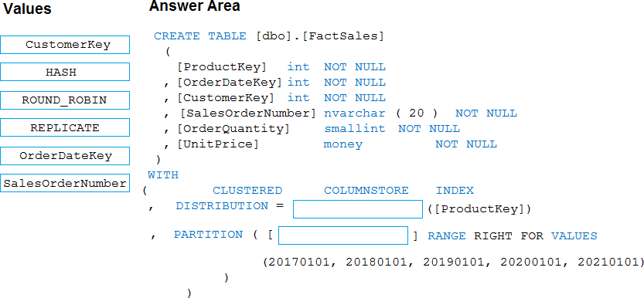Click the 20190101 partition boundary value
Image resolution: width=644 pixels, height=298 pixels.
tap(449, 262)
